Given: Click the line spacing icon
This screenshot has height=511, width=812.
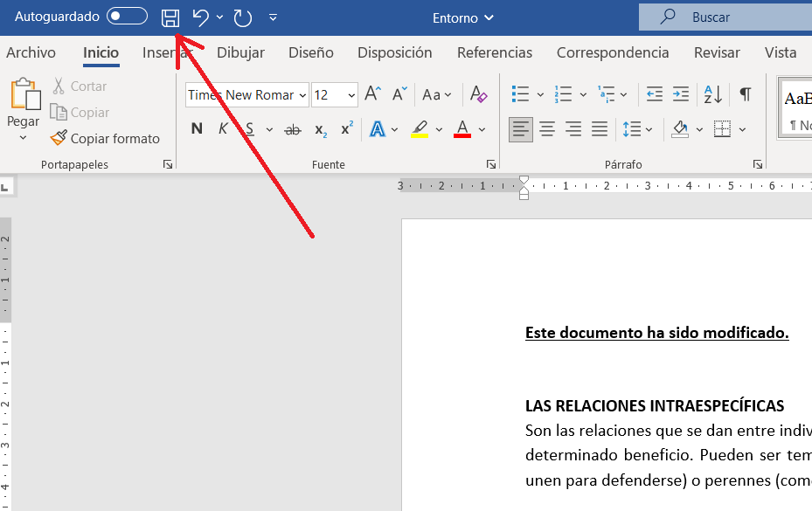Looking at the screenshot, I should 632,129.
